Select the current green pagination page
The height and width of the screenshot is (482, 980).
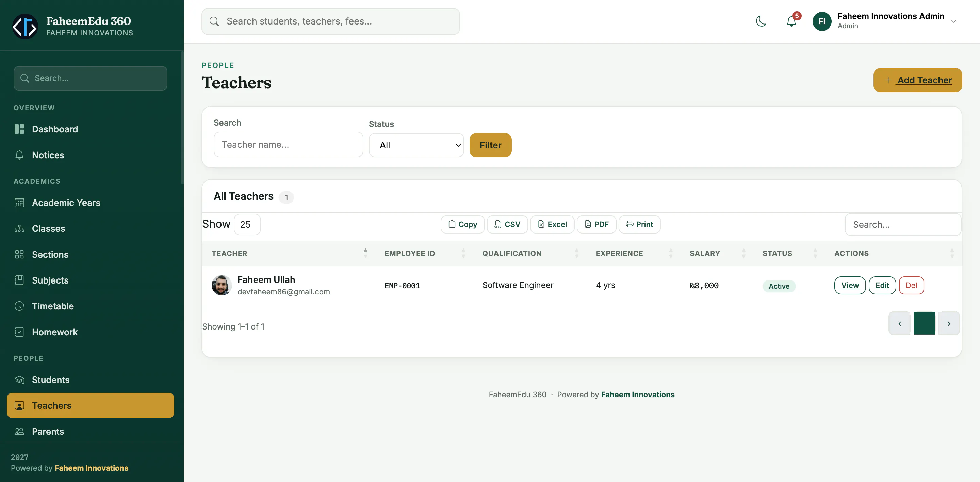point(924,323)
